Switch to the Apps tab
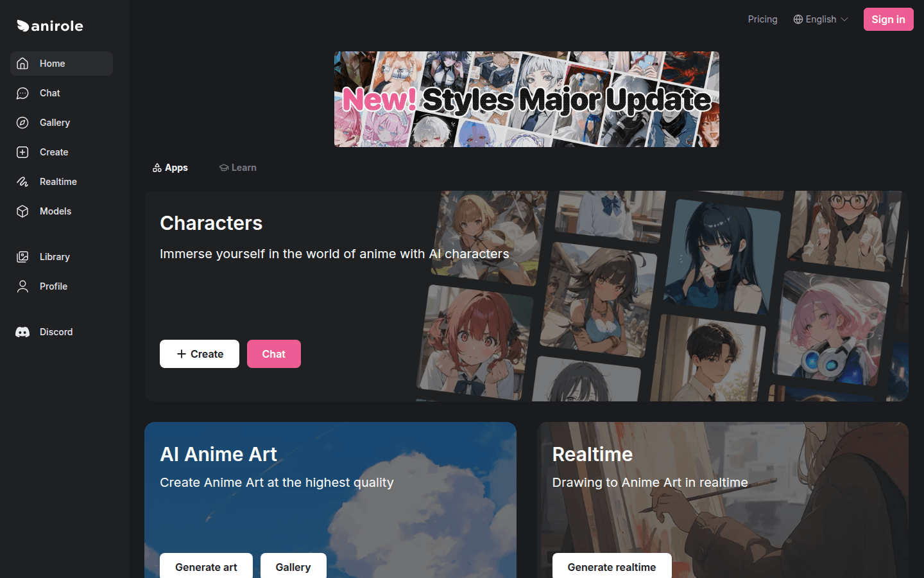The image size is (924, 578). (x=170, y=168)
